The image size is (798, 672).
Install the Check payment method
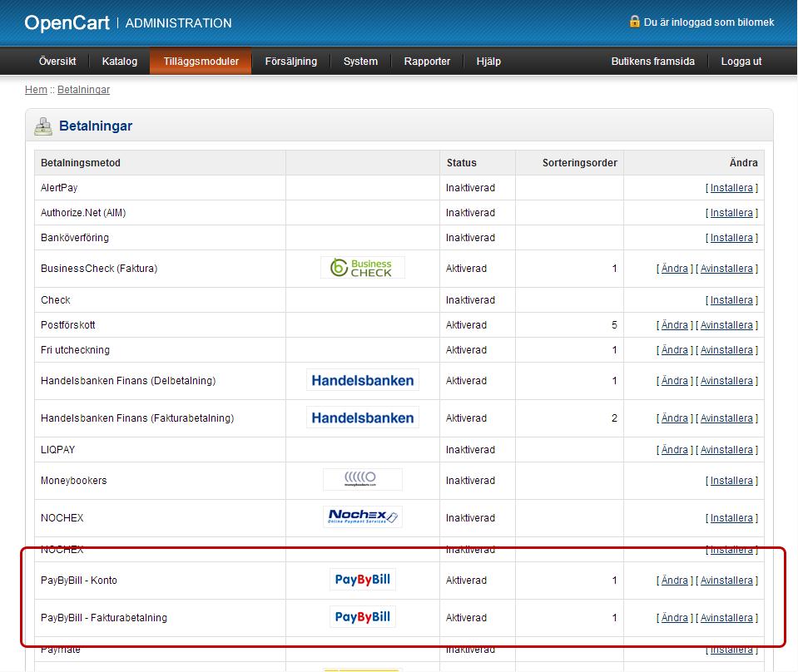point(731,300)
